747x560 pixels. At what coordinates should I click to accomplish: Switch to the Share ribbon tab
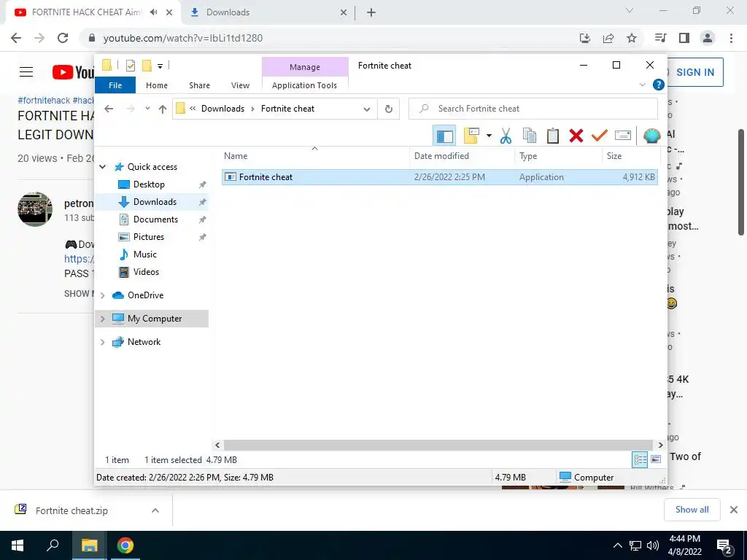(199, 85)
